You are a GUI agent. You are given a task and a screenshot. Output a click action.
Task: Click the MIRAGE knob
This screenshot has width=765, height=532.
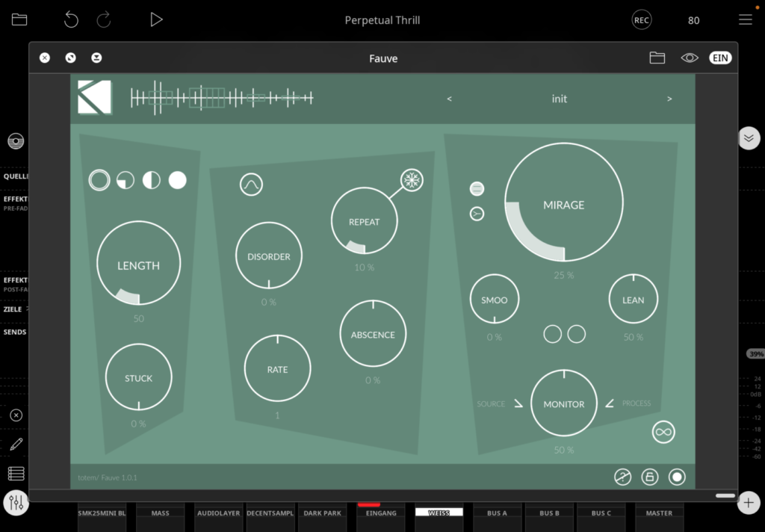pos(564,204)
